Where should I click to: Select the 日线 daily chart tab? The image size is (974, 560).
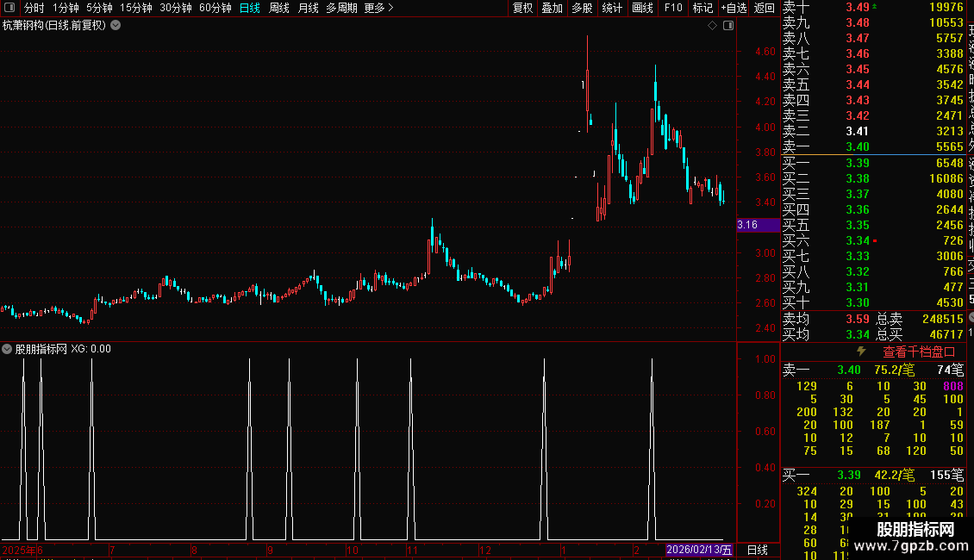point(250,8)
